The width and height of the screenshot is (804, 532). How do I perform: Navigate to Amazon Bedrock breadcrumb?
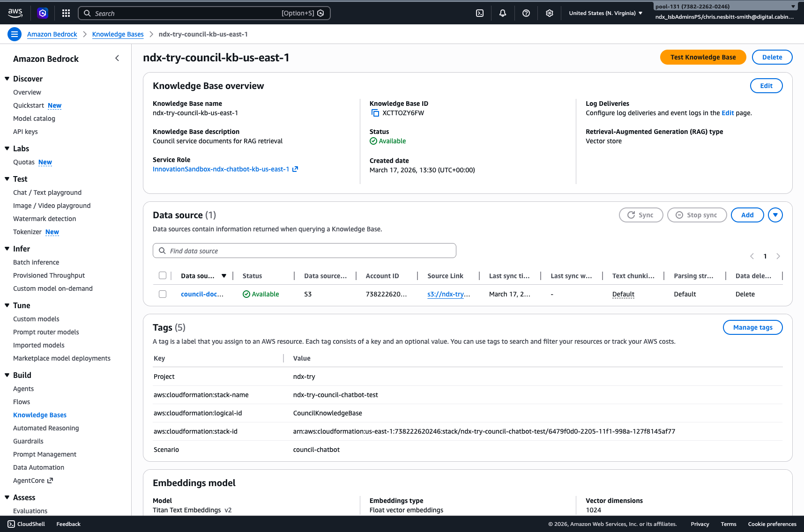52,34
